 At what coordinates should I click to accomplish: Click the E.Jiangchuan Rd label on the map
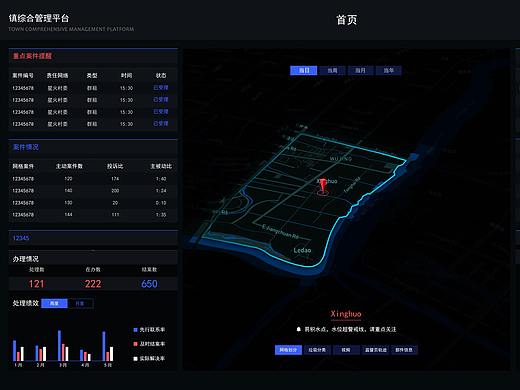[280, 232]
